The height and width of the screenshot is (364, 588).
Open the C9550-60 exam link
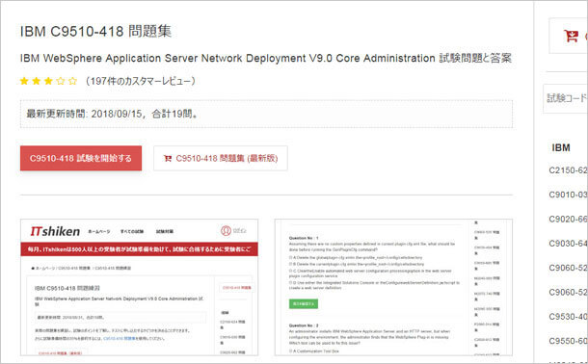coord(568,341)
